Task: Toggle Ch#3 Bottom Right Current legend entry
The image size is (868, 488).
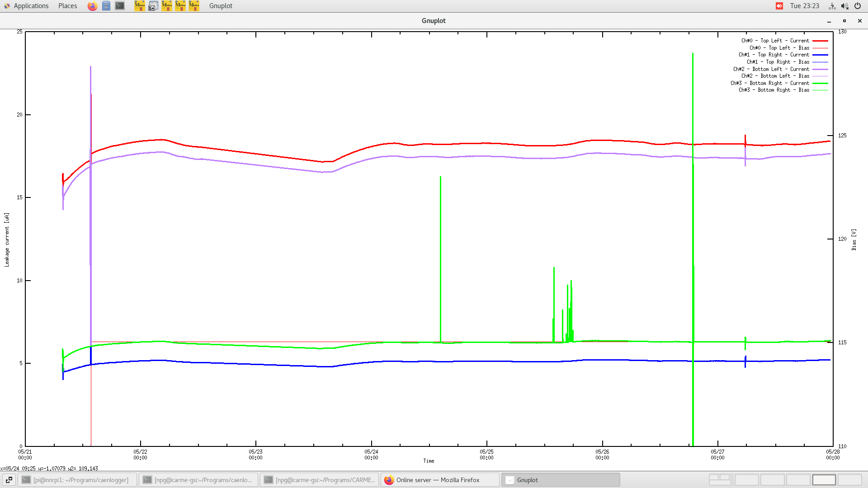Action: (x=770, y=83)
